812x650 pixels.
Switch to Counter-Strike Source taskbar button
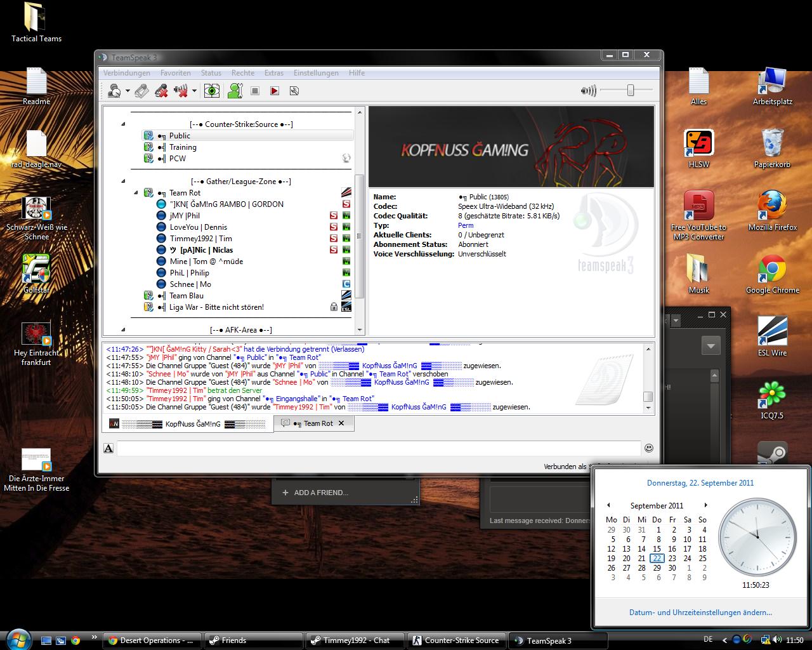pos(457,640)
